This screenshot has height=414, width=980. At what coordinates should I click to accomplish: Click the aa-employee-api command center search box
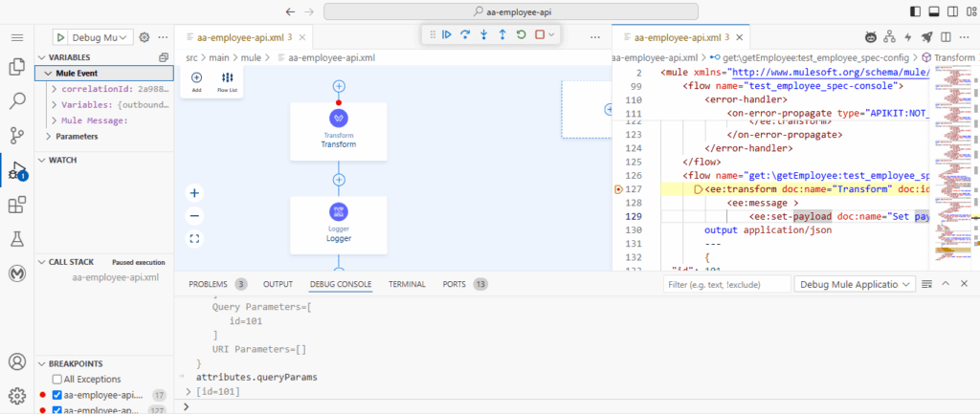[511, 11]
